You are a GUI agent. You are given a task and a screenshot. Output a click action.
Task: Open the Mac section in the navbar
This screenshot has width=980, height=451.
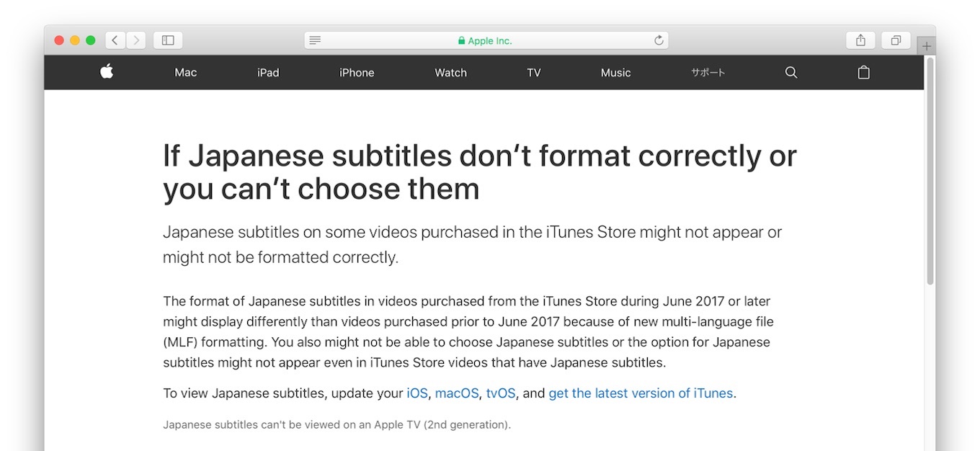tap(185, 72)
